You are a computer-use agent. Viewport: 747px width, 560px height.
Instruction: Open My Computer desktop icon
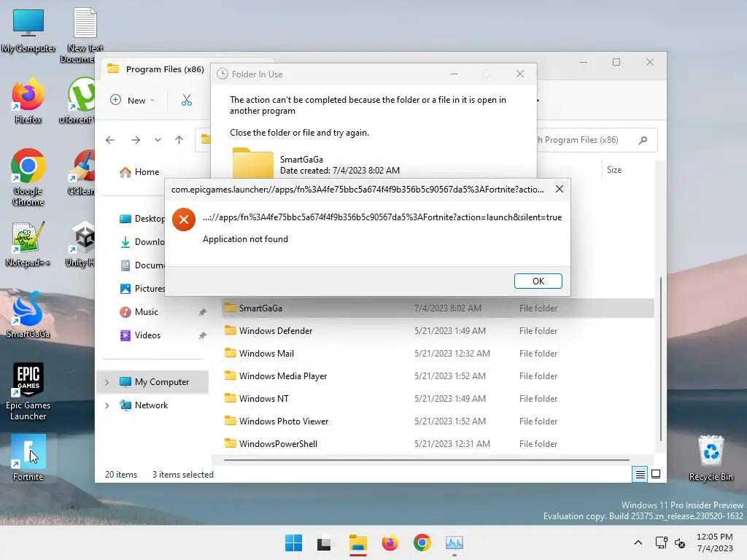point(28,30)
